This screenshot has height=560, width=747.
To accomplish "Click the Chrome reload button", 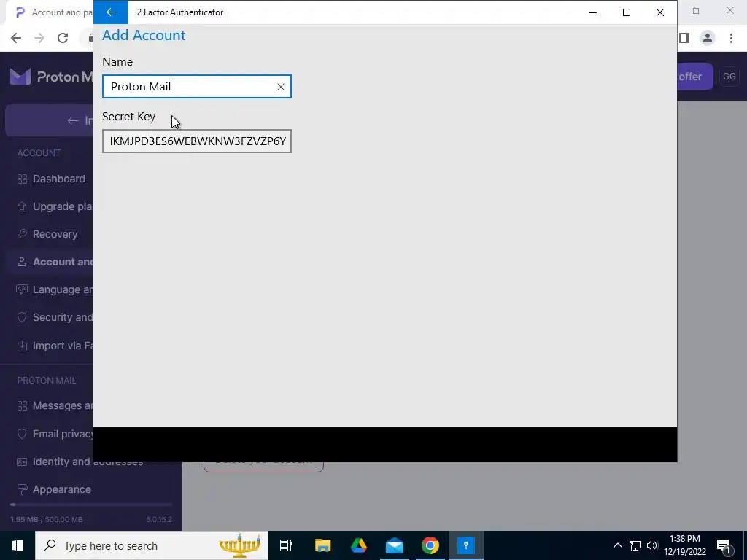I will pyautogui.click(x=63, y=38).
